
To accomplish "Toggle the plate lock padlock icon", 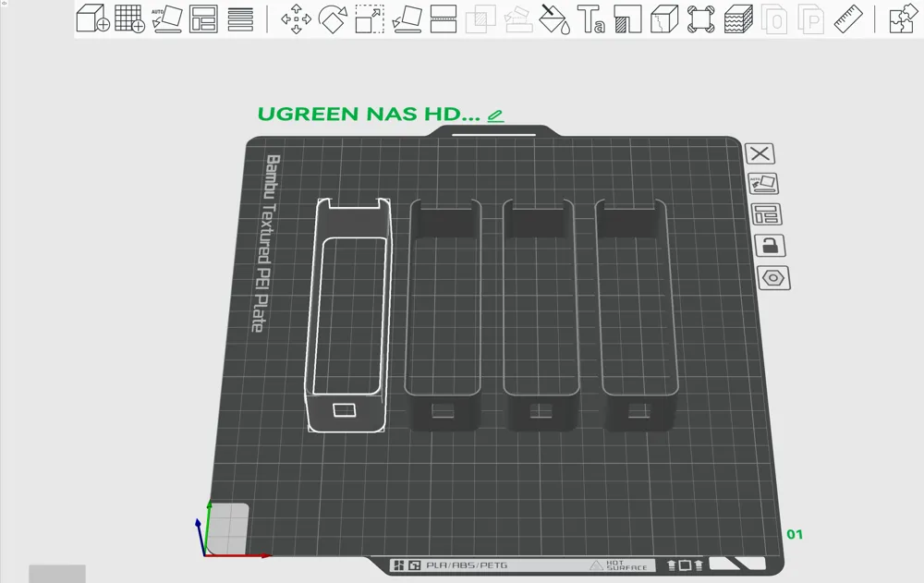I will pos(770,245).
